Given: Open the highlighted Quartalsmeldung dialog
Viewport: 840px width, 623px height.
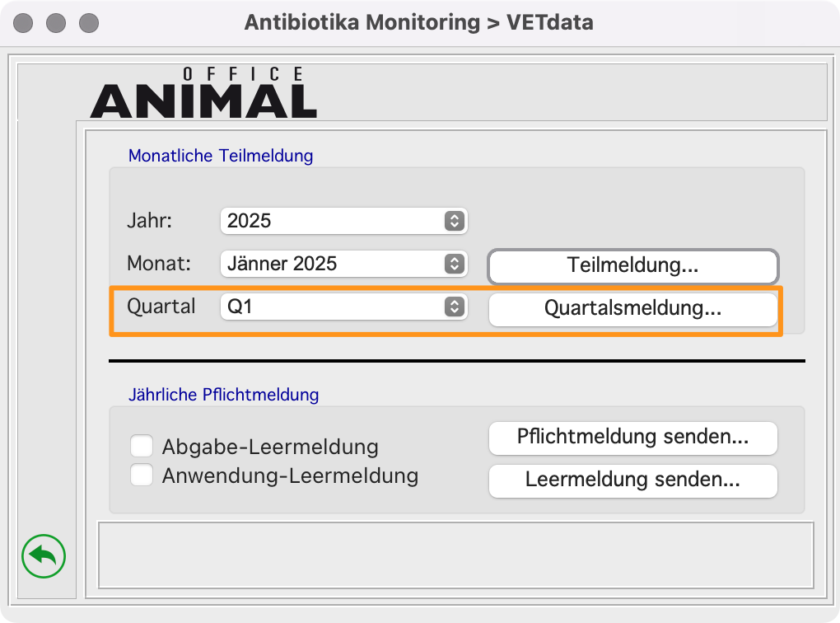Looking at the screenshot, I should [x=632, y=310].
